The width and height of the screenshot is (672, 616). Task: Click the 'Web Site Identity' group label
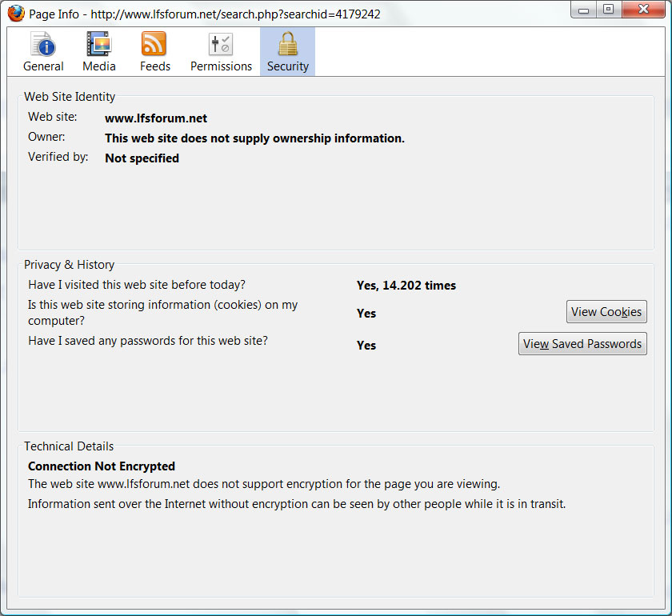coord(70,97)
